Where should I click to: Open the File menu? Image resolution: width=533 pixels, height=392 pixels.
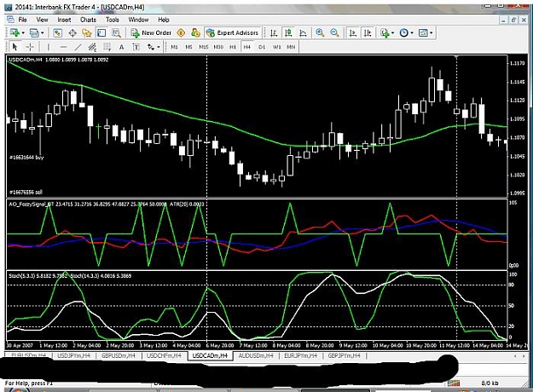coord(22,20)
